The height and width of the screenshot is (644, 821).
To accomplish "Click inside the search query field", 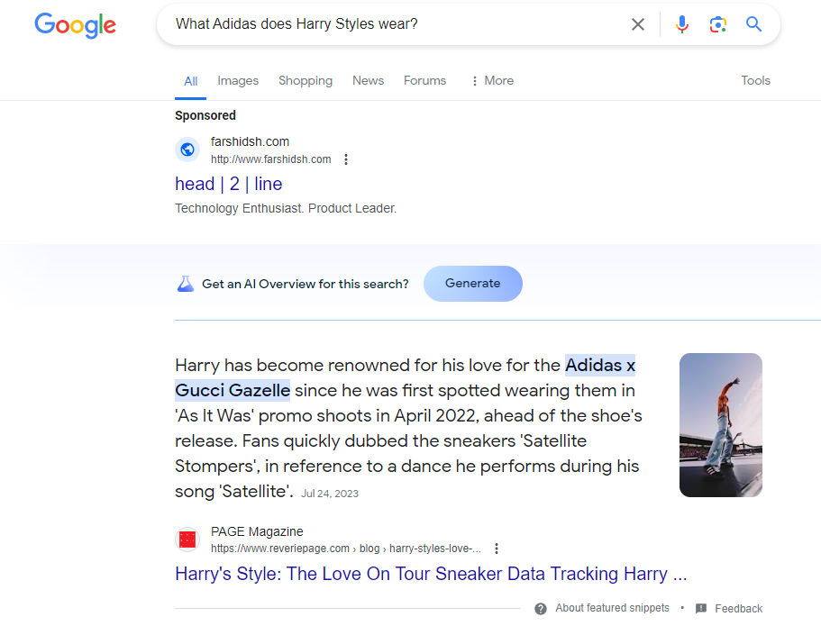I will tap(388, 24).
